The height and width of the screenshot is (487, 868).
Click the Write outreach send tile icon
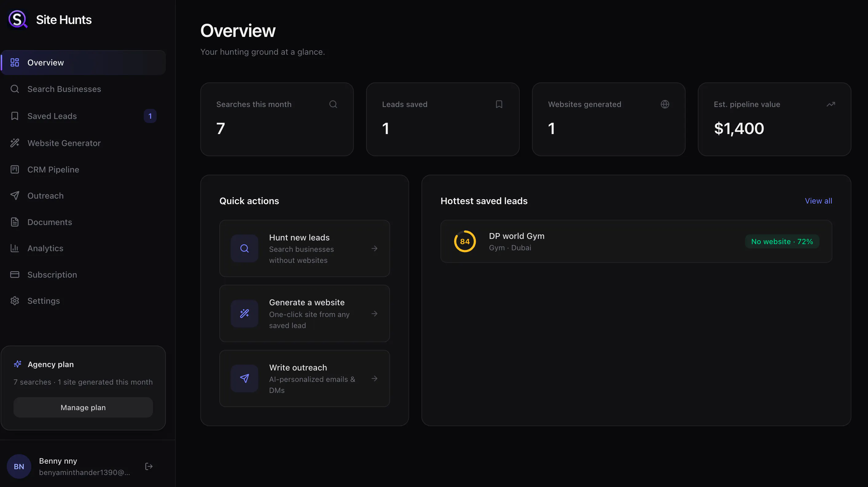pyautogui.click(x=244, y=378)
